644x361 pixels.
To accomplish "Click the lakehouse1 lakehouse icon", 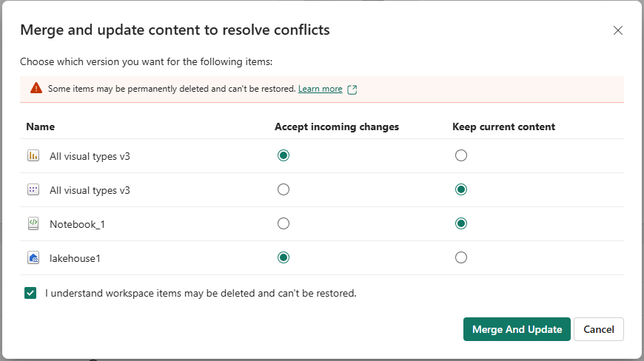I will click(x=33, y=257).
